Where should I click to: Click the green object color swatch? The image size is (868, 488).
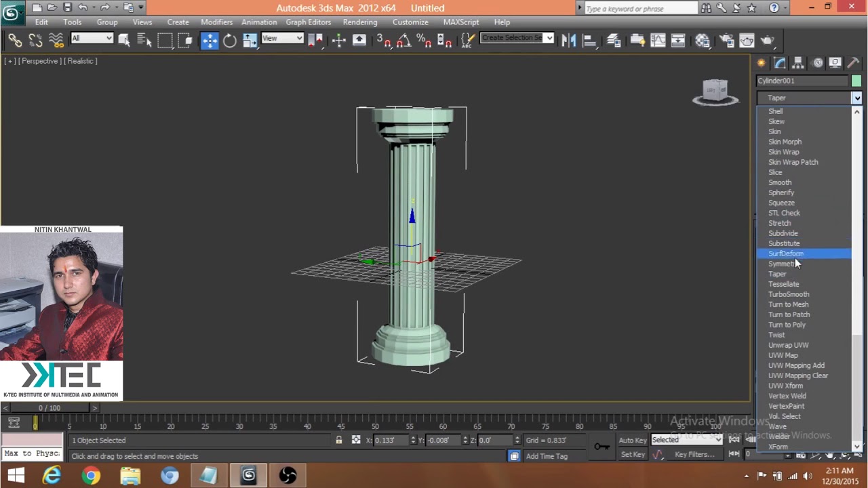pyautogui.click(x=856, y=81)
